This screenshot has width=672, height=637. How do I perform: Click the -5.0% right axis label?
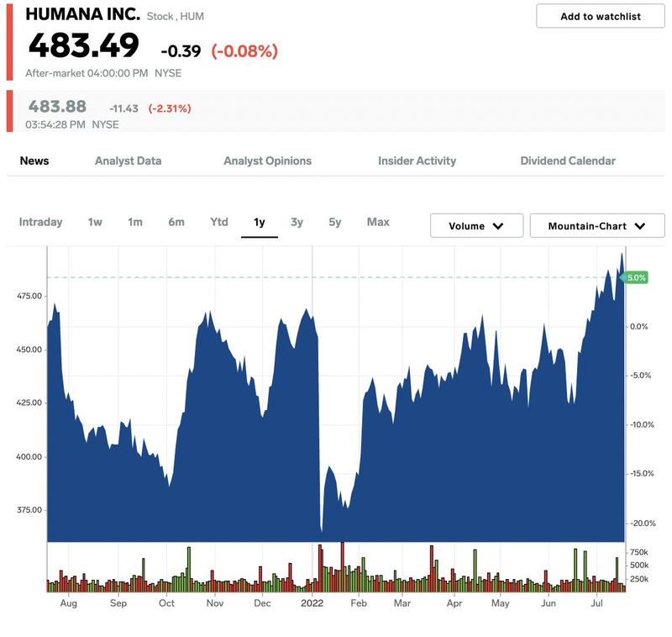(x=640, y=376)
